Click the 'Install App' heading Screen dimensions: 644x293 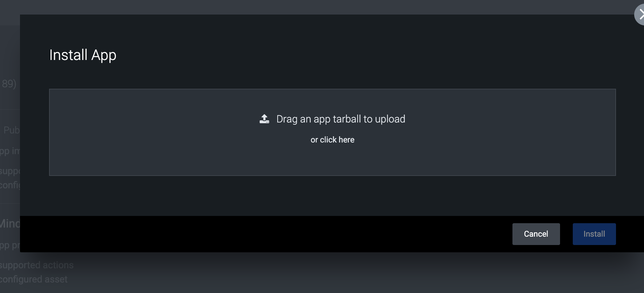(83, 55)
